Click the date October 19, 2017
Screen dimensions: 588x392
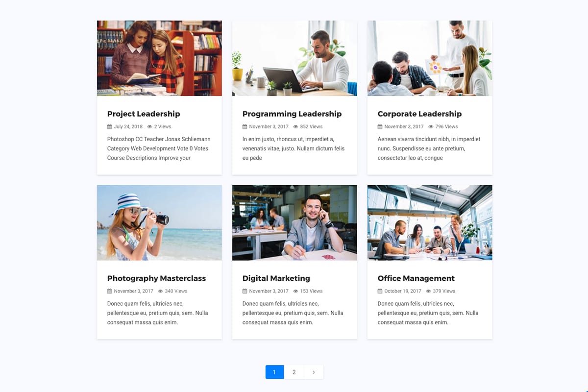(x=403, y=291)
